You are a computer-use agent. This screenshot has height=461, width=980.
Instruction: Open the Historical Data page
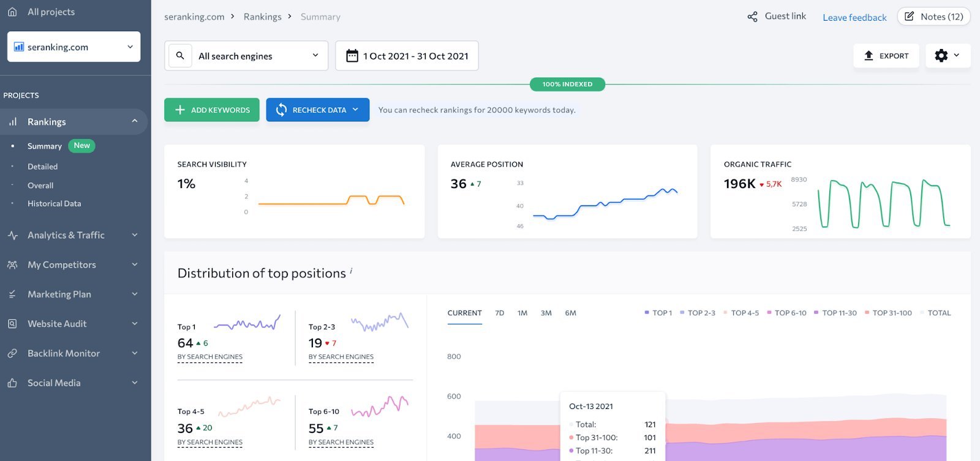54,203
